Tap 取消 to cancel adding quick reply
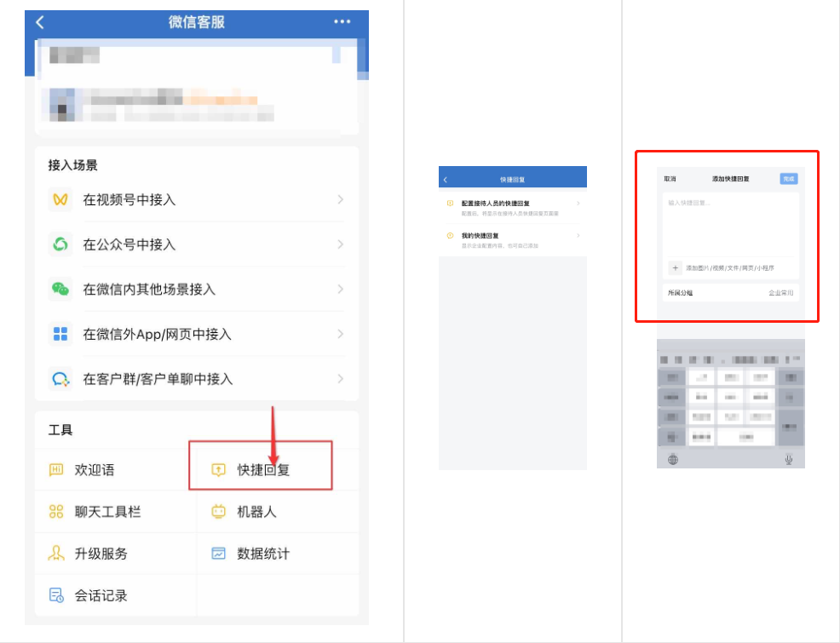The height and width of the screenshot is (643, 840). click(x=670, y=179)
